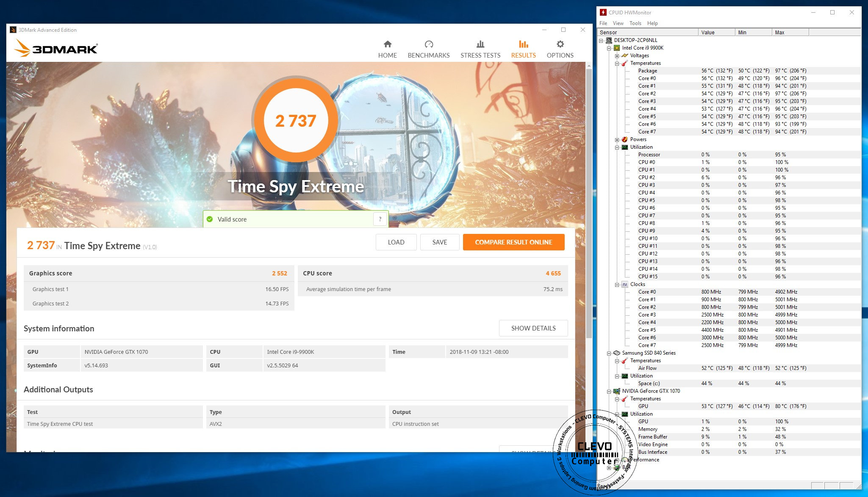Viewport: 868px width, 497px height.
Task: Click the Voltages lightning icon
Action: click(625, 56)
